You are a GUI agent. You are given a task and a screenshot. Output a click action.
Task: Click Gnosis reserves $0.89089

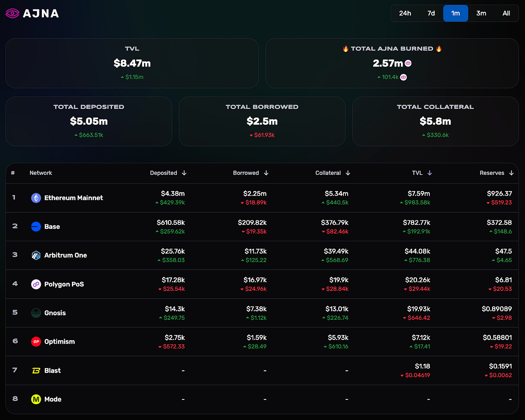pos(497,309)
